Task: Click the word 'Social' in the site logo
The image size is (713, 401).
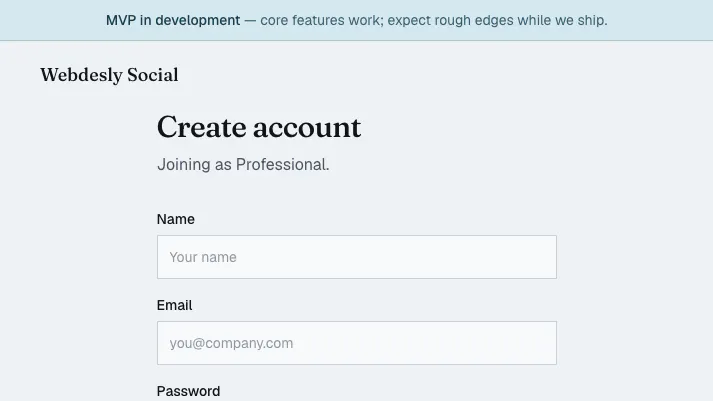Action: point(153,75)
